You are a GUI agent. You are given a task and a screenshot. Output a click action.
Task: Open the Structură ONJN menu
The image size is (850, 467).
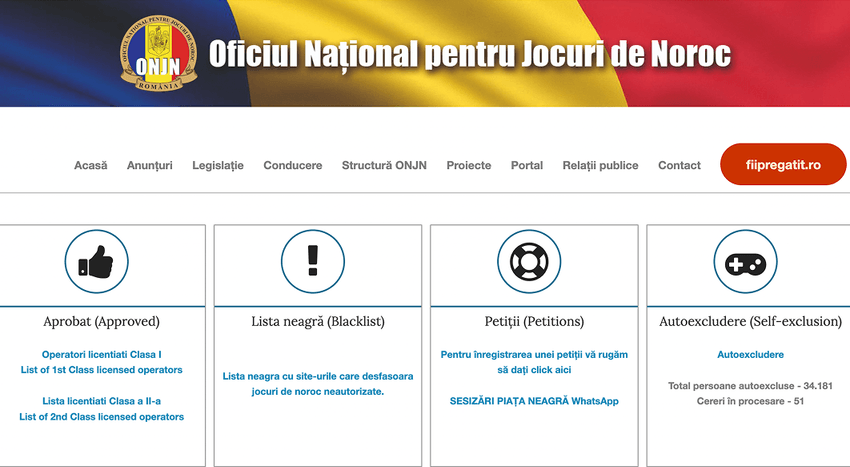pyautogui.click(x=384, y=165)
